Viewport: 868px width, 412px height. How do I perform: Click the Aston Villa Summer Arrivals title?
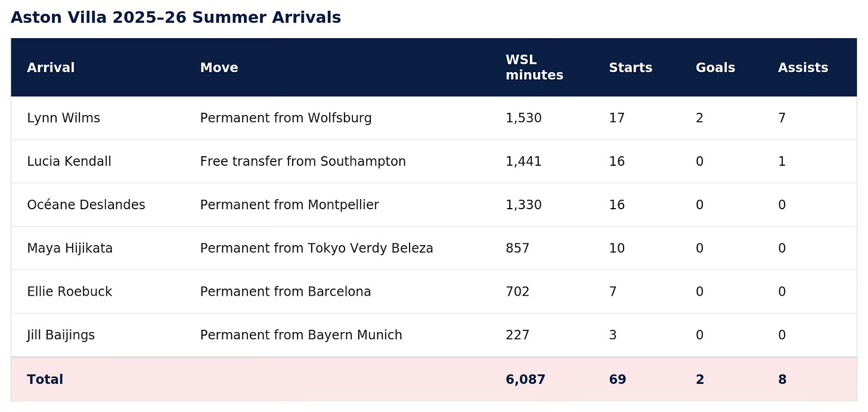click(176, 18)
